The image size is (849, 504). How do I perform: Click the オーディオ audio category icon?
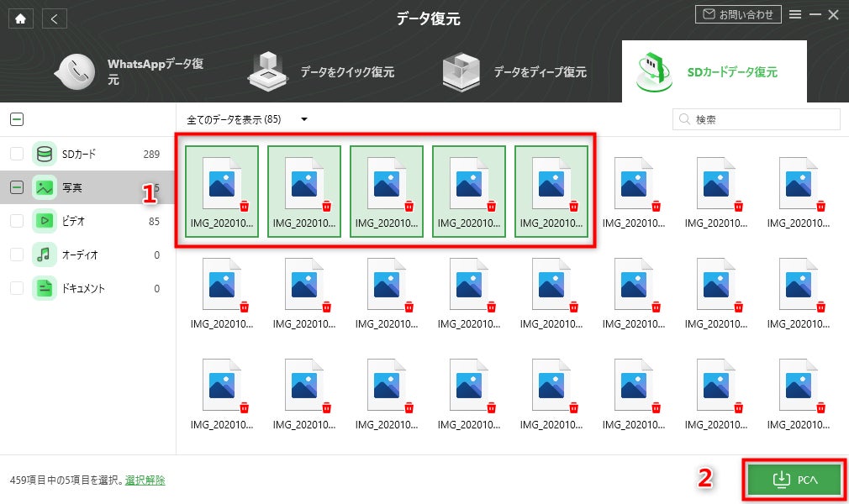40,255
